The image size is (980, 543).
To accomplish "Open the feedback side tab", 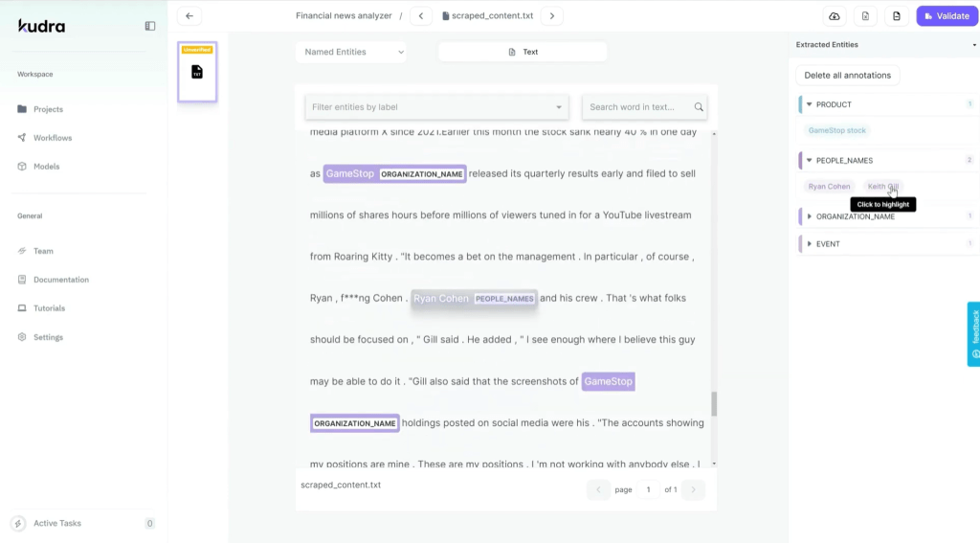I will point(973,334).
